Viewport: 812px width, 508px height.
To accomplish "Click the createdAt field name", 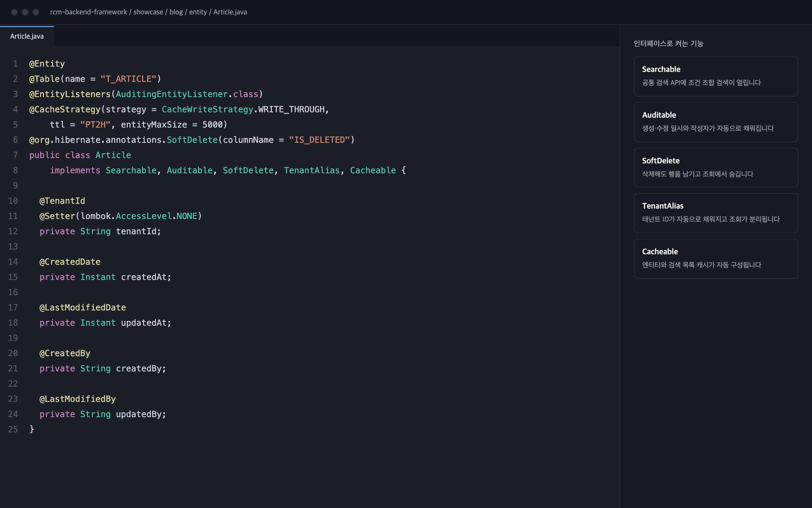I will 144,277.
